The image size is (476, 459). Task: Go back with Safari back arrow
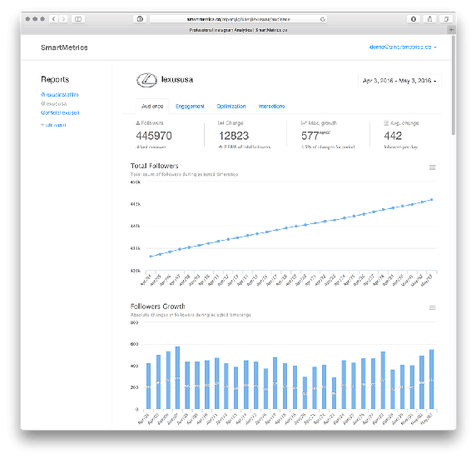point(54,19)
